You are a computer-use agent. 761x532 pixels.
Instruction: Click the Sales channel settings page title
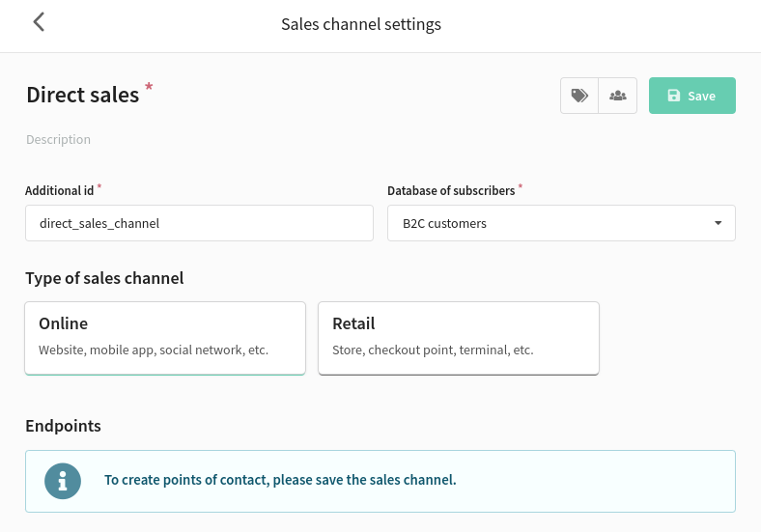pyautogui.click(x=361, y=24)
